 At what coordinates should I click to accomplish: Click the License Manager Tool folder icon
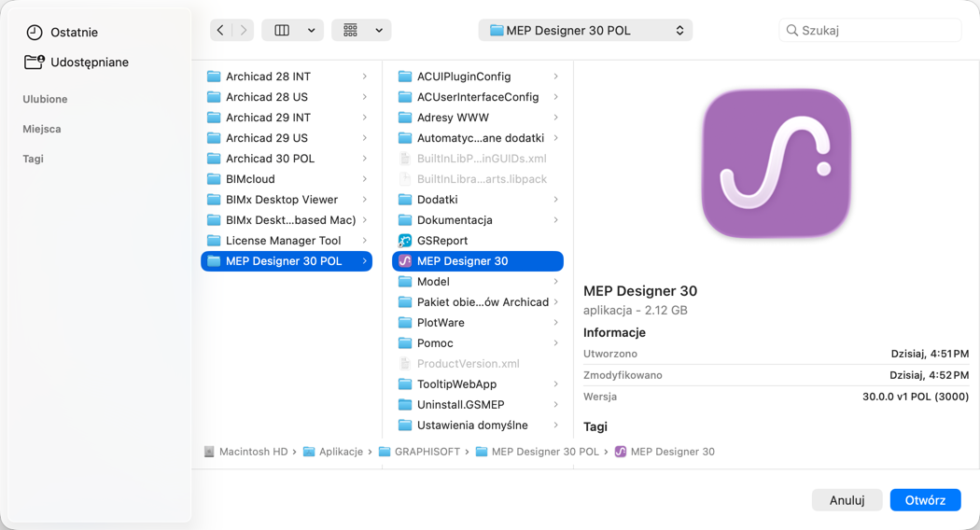tap(214, 241)
